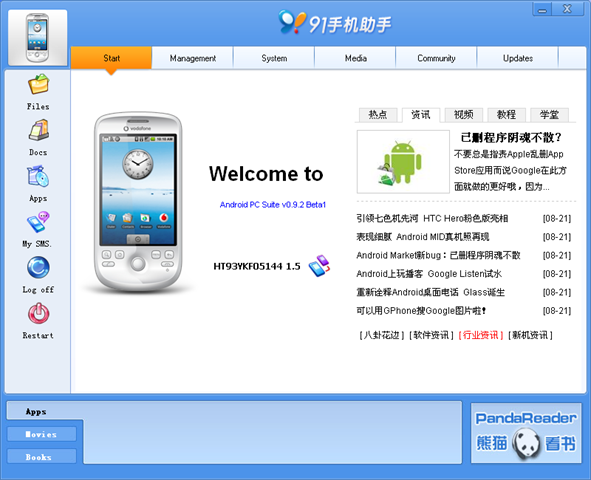The height and width of the screenshot is (480, 591).
Task: Open the Updates tab
Action: click(x=518, y=58)
